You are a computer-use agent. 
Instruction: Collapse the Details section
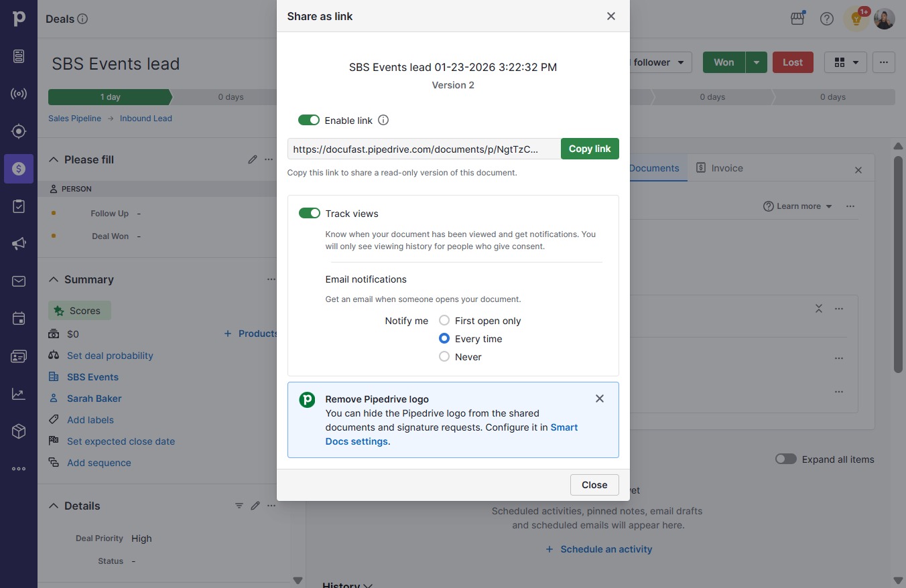click(54, 506)
